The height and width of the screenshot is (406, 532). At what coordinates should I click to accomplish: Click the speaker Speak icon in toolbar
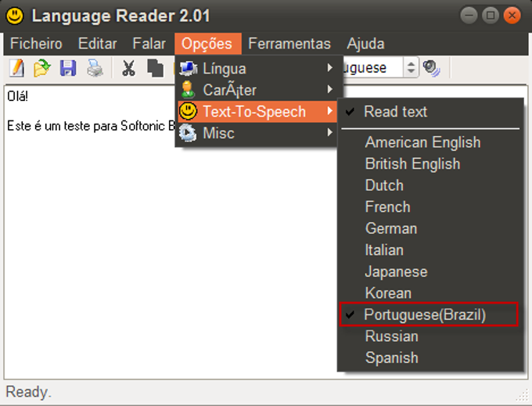pyautogui.click(x=432, y=68)
